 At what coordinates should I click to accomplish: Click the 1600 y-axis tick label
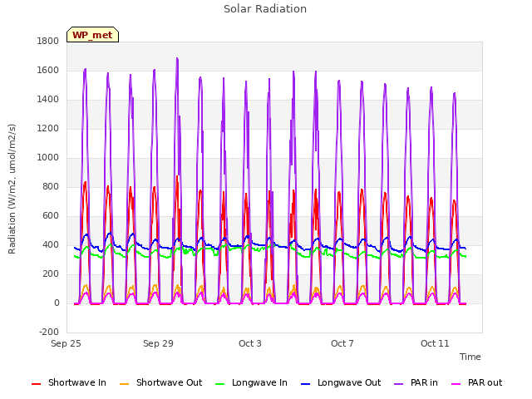click(48, 70)
